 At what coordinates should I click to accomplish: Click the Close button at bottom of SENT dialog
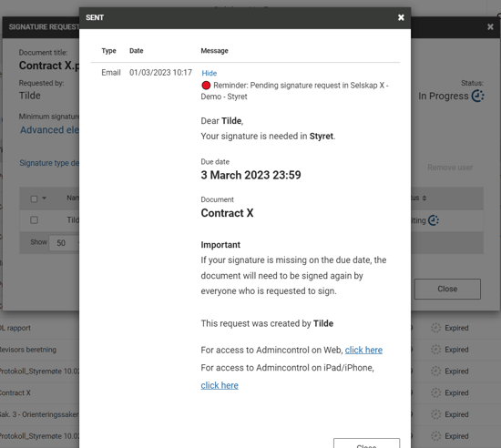coord(366,443)
